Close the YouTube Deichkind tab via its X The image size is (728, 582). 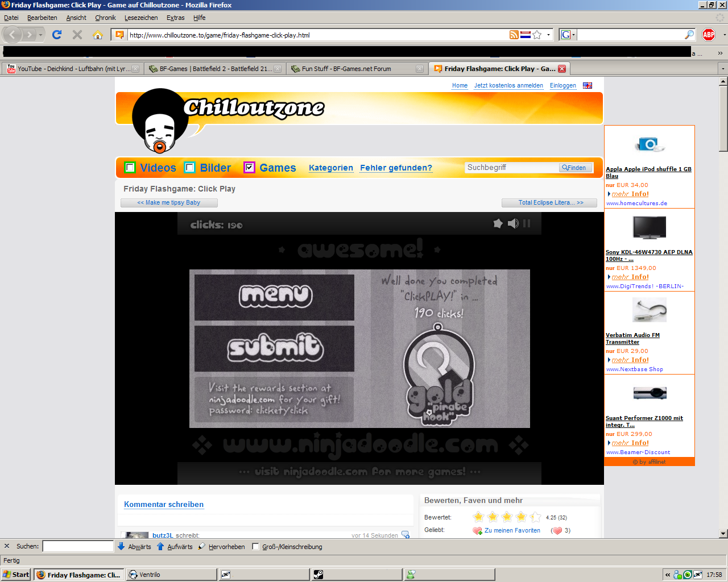click(x=135, y=69)
